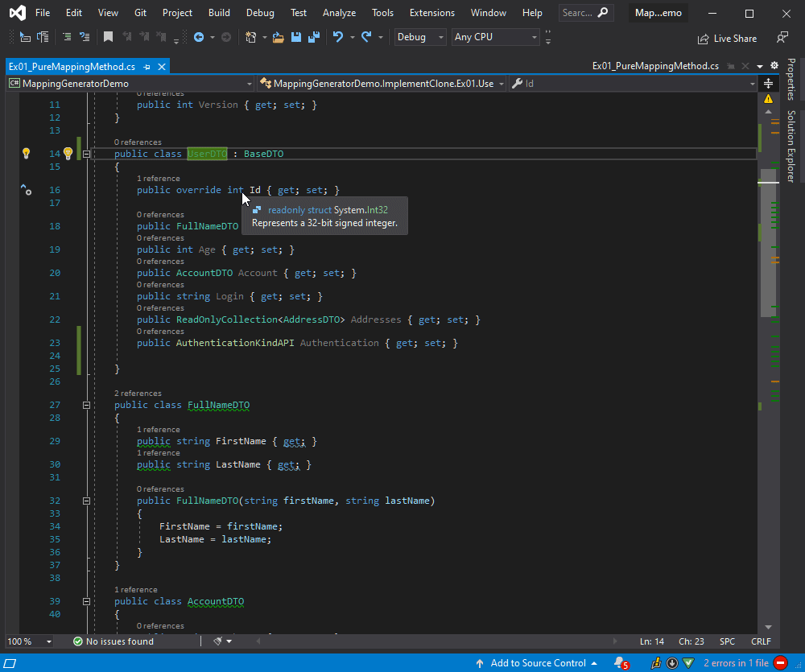
Task: Click the Undo arrow icon
Action: click(x=338, y=37)
